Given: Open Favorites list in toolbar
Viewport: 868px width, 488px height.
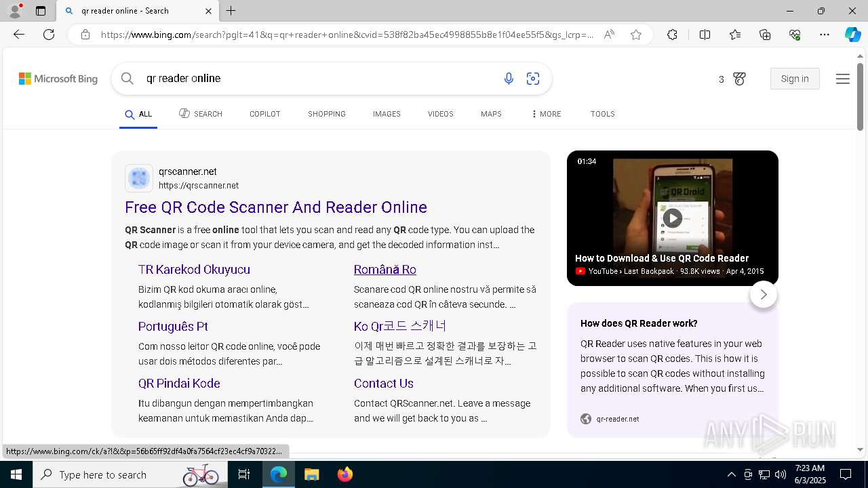Looking at the screenshot, I should pyautogui.click(x=735, y=35).
